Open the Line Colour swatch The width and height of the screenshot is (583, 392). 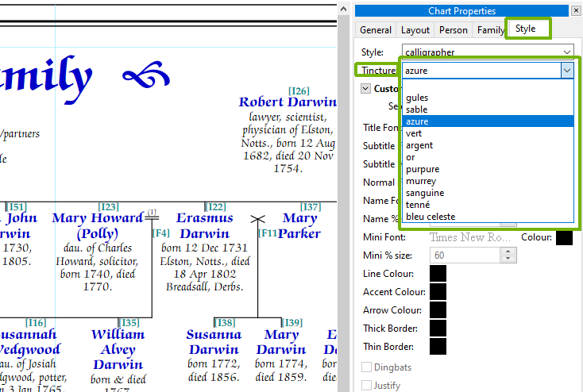pos(438,274)
